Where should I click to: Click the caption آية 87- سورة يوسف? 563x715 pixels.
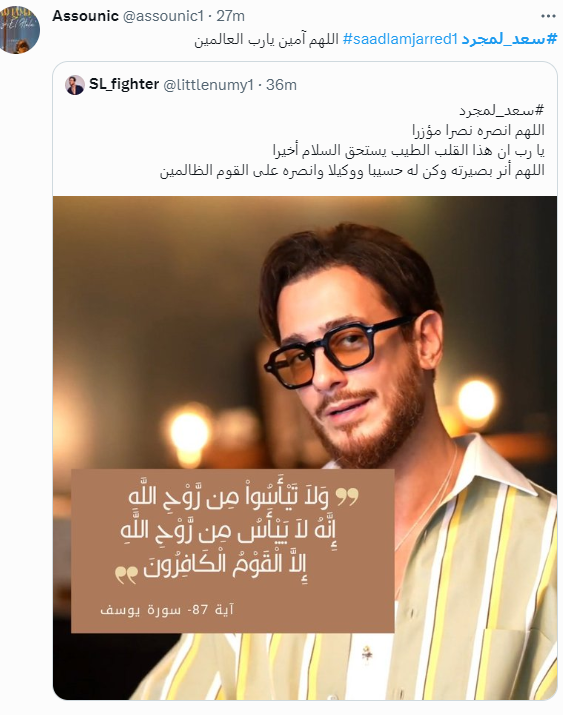(x=167, y=609)
